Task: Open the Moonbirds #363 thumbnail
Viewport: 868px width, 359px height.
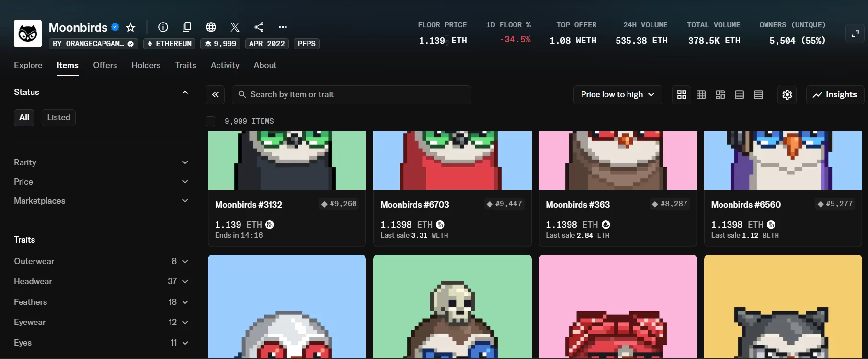Action: (x=618, y=161)
